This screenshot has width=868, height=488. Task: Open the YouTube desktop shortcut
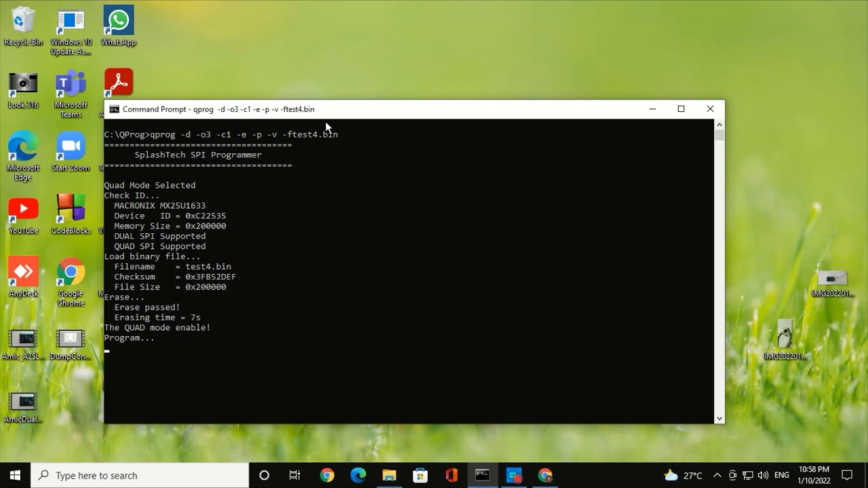click(x=23, y=216)
